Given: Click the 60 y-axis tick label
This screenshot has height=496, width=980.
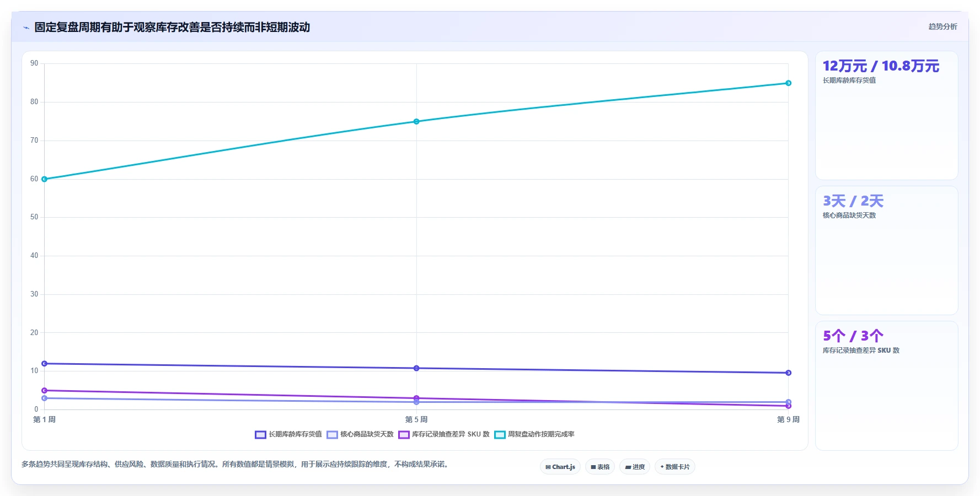Looking at the screenshot, I should coord(34,179).
